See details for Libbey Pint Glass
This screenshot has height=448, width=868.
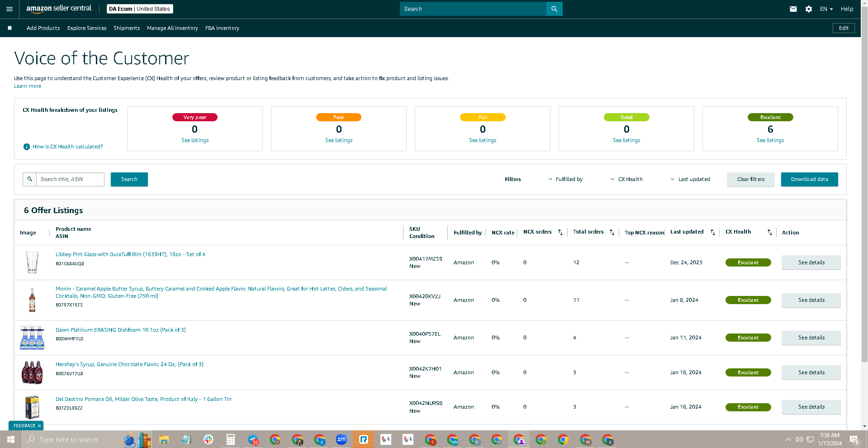[811, 262]
